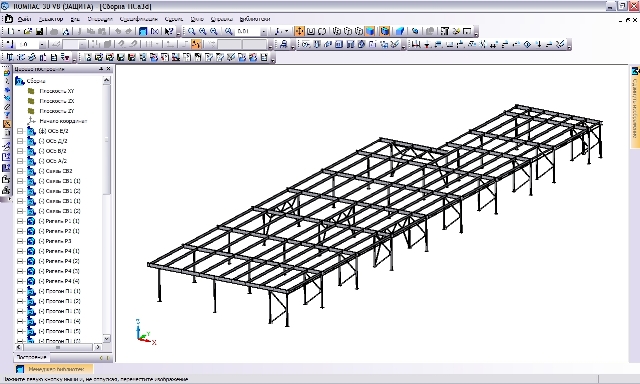Viewport: 640px width, 384px height.
Task: Expand the Ось Д/2 tree node
Action: tap(20, 141)
